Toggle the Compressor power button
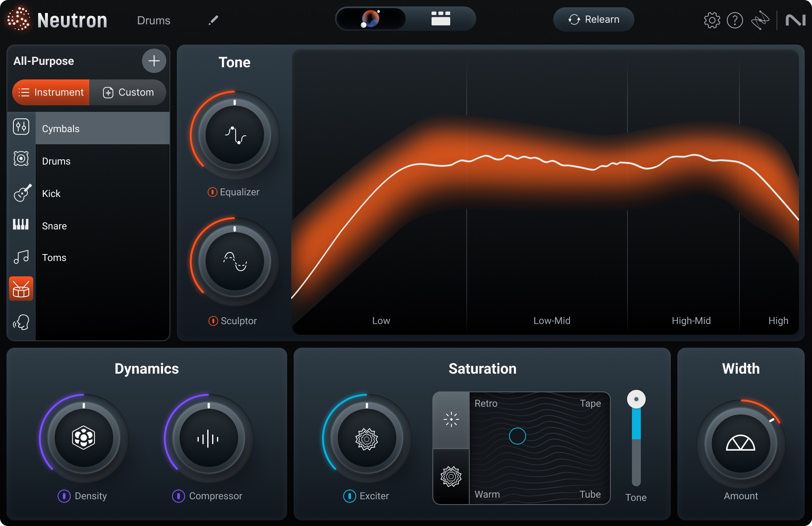This screenshot has height=526, width=812. pos(178,496)
